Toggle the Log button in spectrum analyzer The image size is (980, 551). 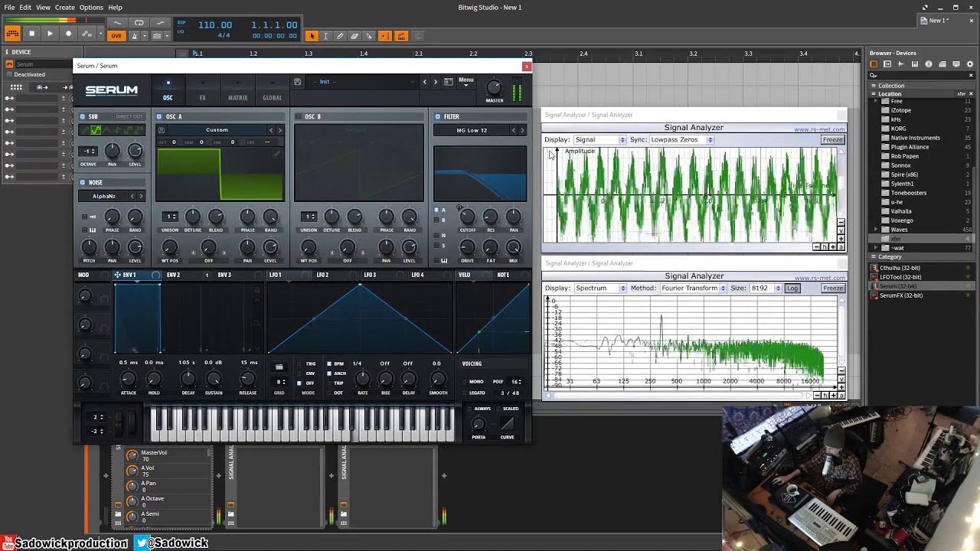tap(792, 289)
